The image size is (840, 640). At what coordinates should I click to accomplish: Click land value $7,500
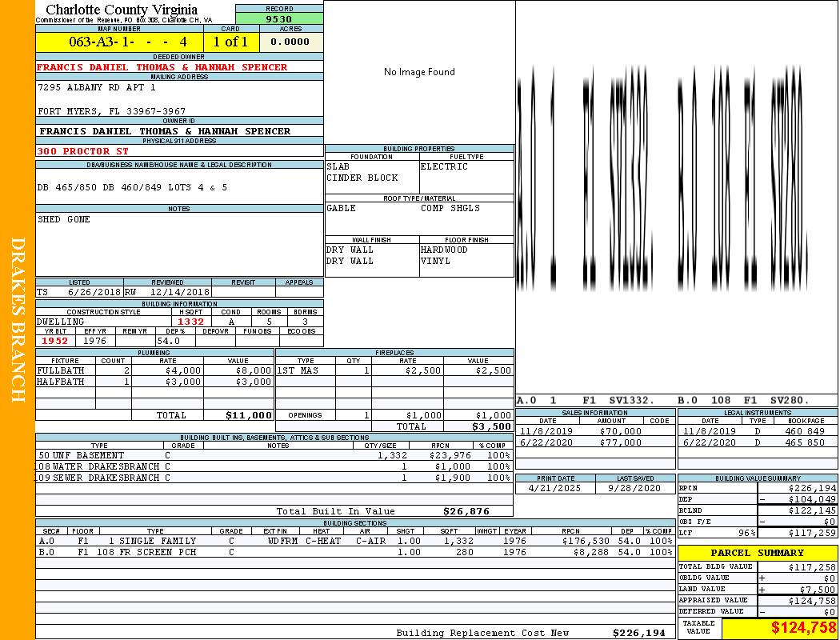coord(818,590)
